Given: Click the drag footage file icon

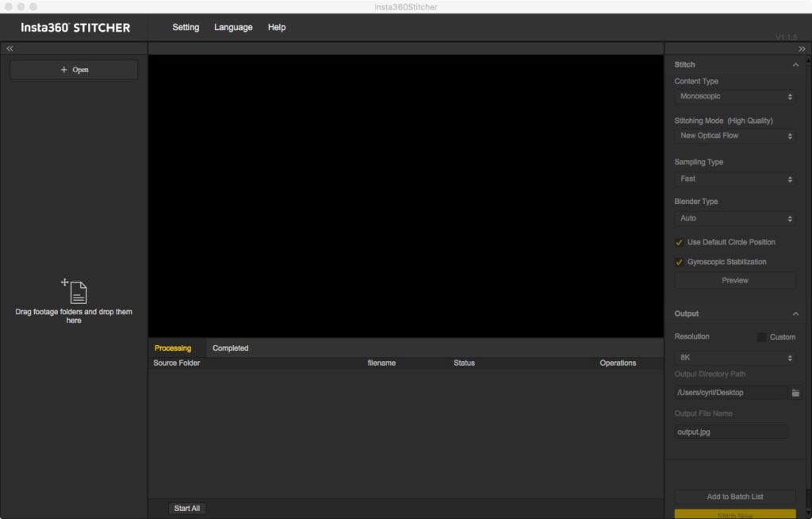Looking at the screenshot, I should [x=74, y=291].
